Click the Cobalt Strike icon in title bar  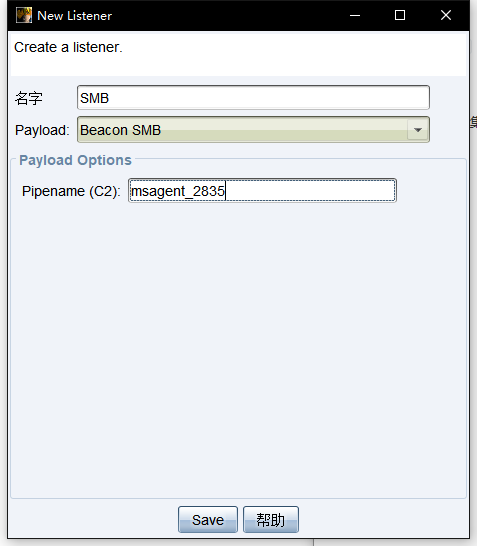[24, 15]
